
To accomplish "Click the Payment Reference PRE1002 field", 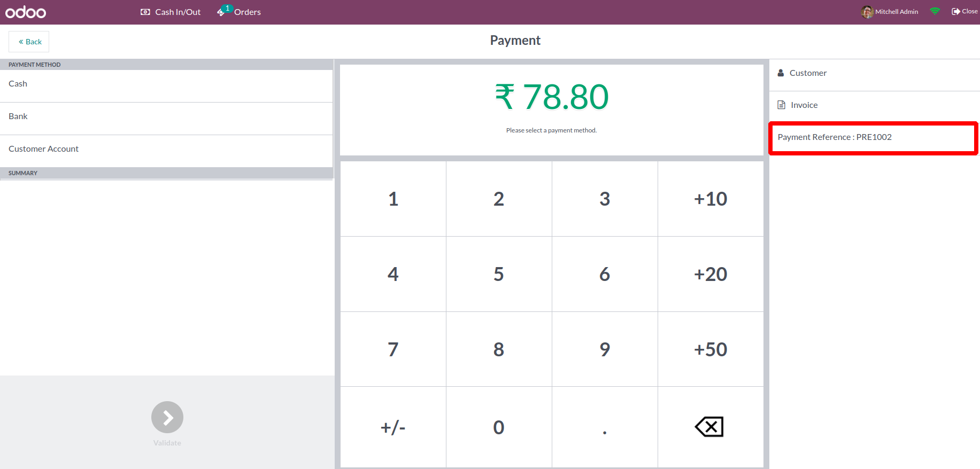I will tap(873, 138).
